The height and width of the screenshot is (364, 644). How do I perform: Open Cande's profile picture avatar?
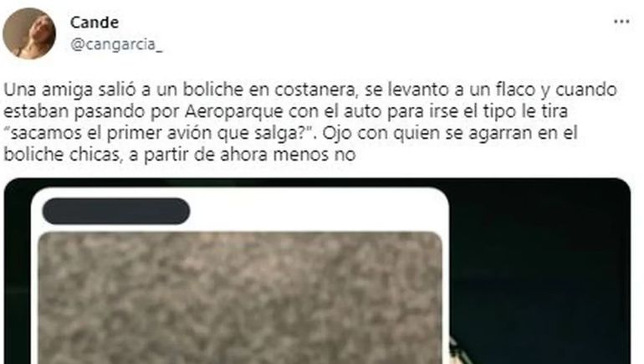tap(29, 33)
